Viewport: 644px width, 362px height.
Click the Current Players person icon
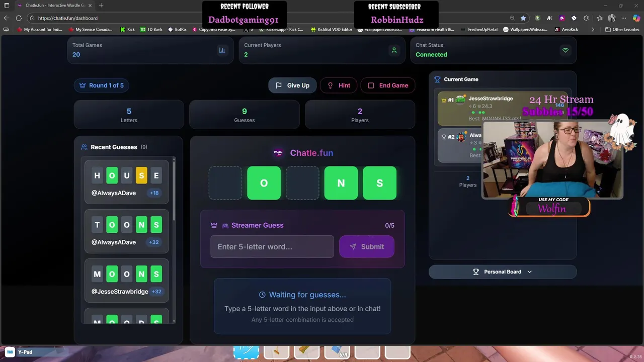[394, 50]
